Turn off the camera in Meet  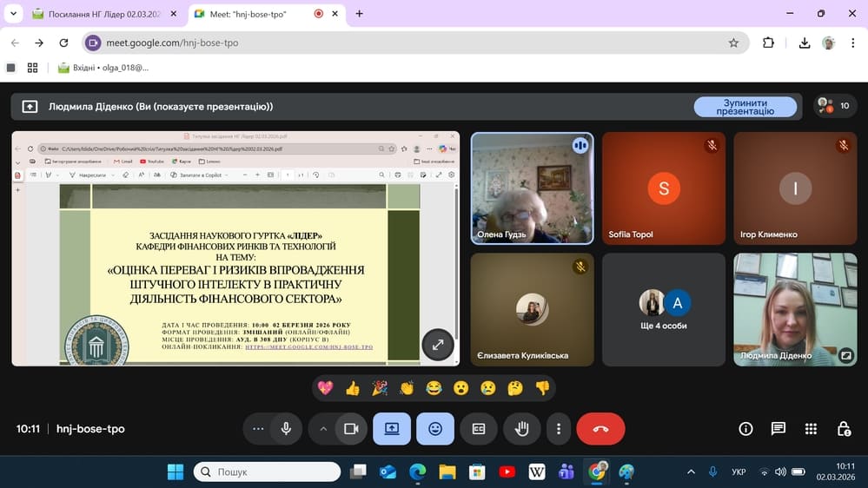(351, 429)
